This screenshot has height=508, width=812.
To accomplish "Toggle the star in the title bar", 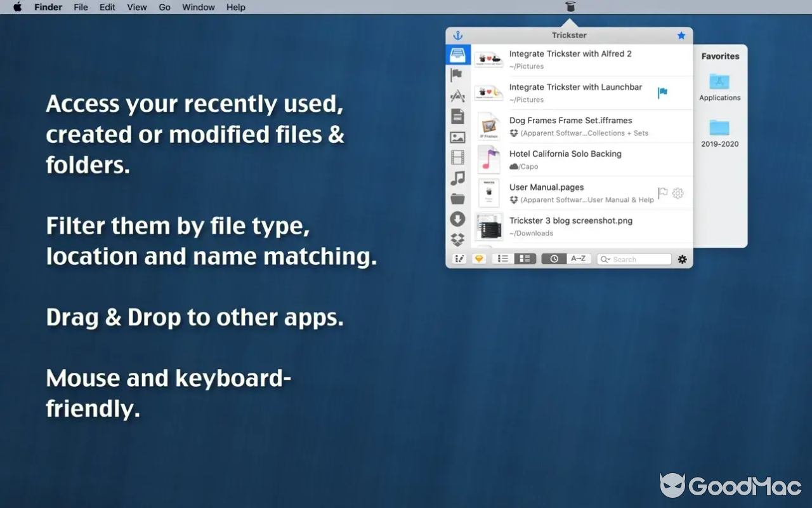I will point(681,36).
